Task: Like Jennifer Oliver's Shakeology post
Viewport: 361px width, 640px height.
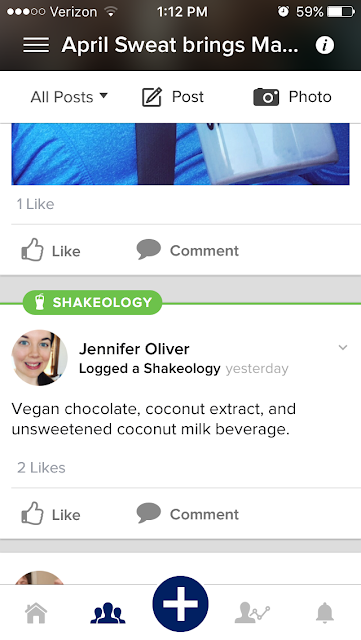Action: click(51, 514)
